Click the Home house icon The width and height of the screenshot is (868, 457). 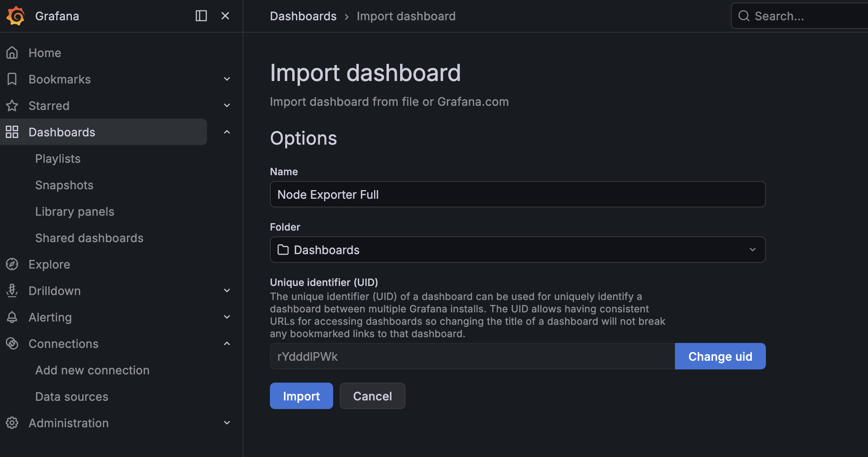click(12, 53)
